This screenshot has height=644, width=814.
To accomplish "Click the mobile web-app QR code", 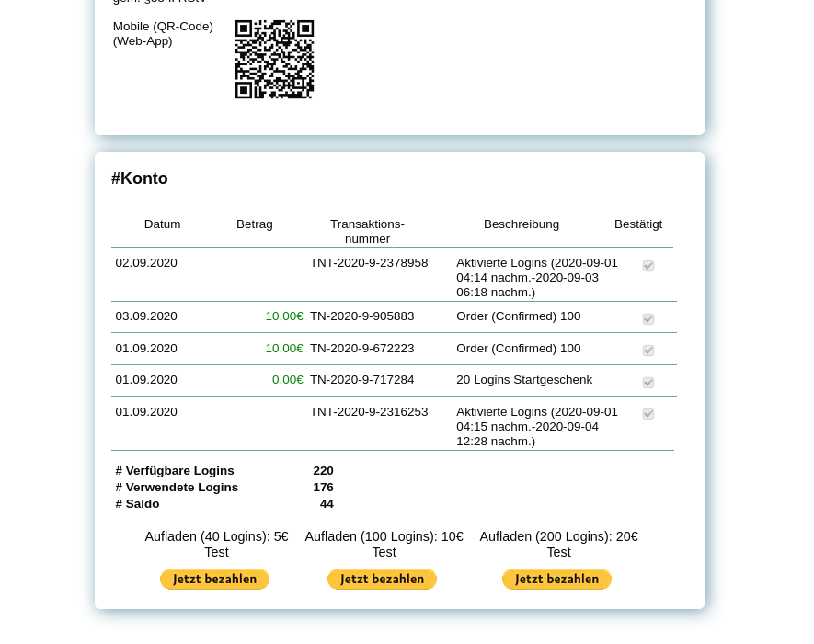I will (x=274, y=60).
